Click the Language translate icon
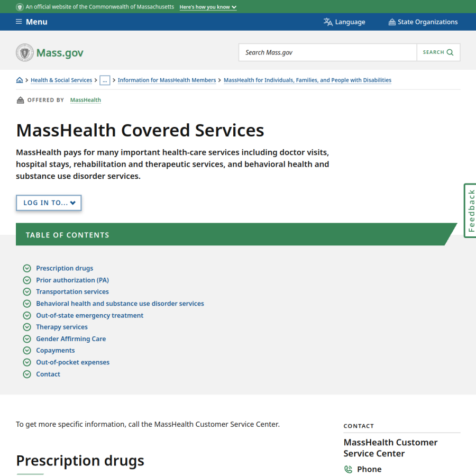Image resolution: width=476 pixels, height=476 pixels. [x=328, y=22]
